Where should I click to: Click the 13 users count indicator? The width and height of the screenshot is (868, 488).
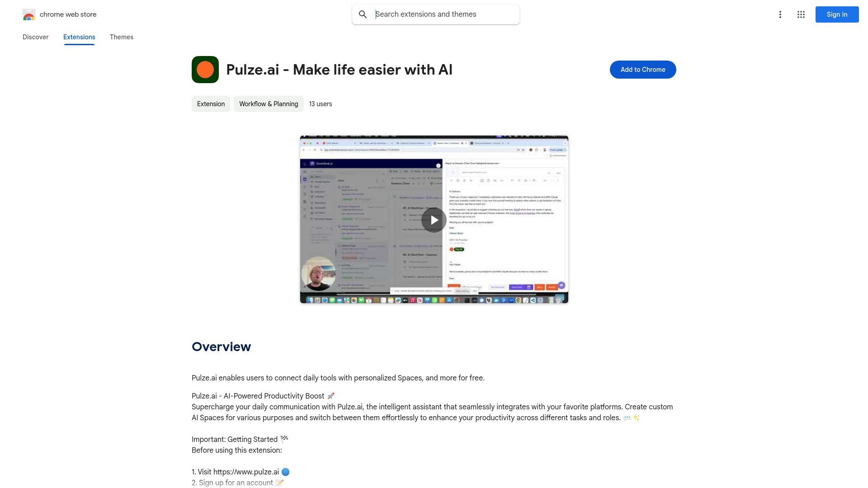pyautogui.click(x=320, y=103)
